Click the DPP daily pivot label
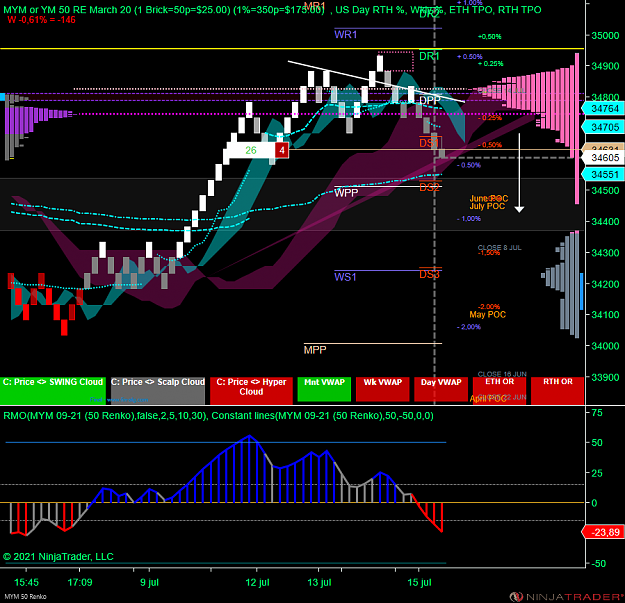The image size is (625, 603). point(430,100)
